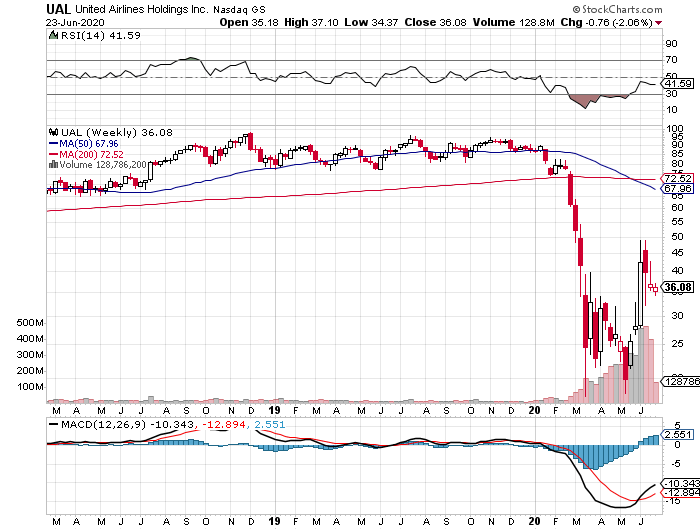Click the -12.894 signal axis tag

682,493
